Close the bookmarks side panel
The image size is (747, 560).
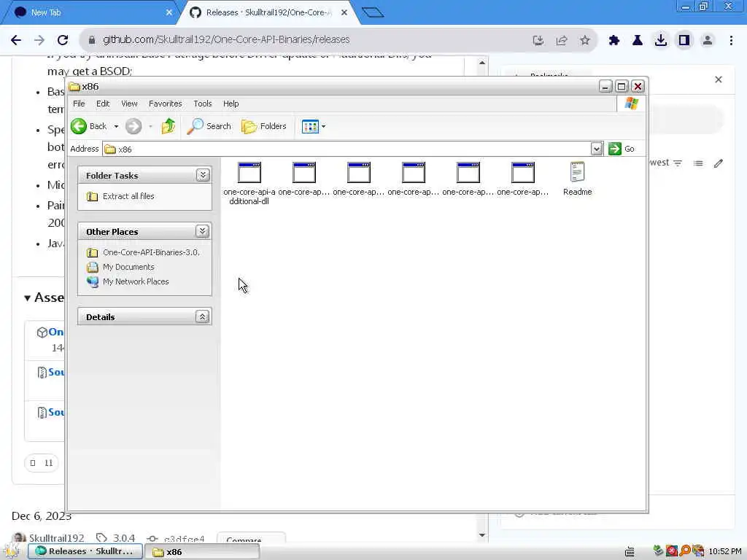[x=719, y=79]
